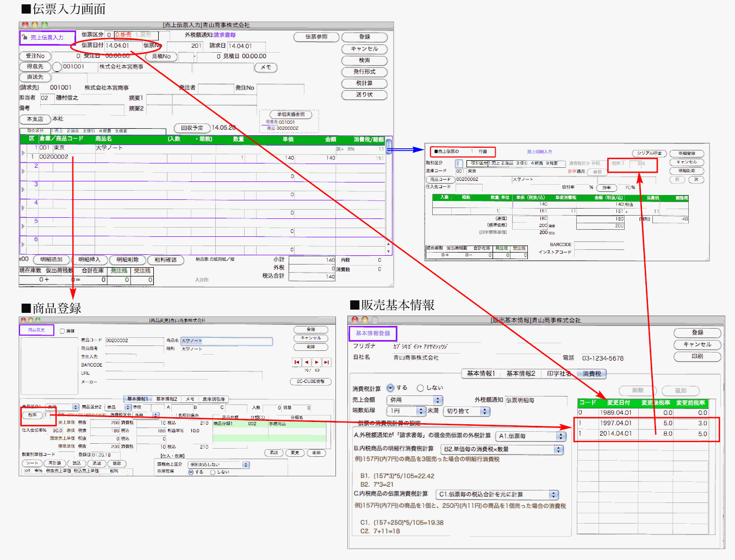The height and width of the screenshot is (560, 735).
Task: Click 得意先 button
Action: [x=35, y=67]
